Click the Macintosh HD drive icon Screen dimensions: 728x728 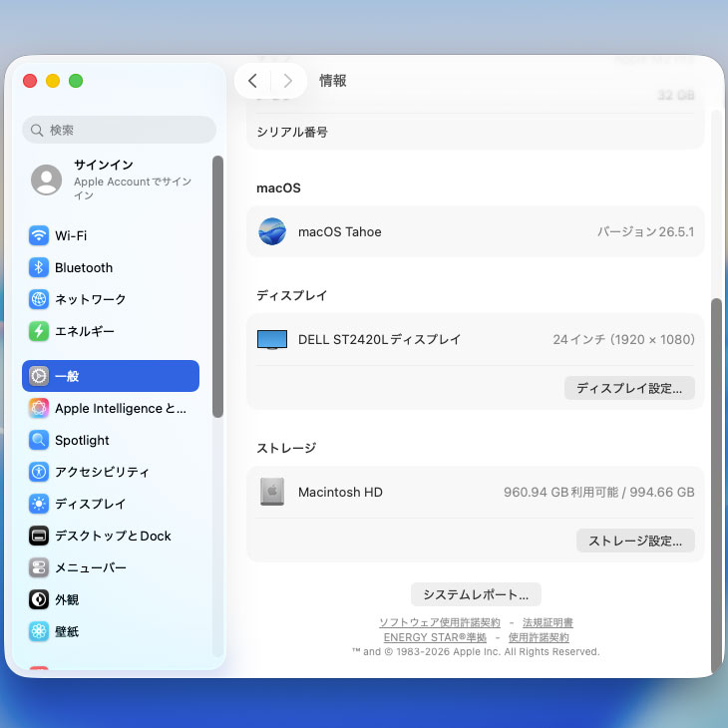[272, 492]
